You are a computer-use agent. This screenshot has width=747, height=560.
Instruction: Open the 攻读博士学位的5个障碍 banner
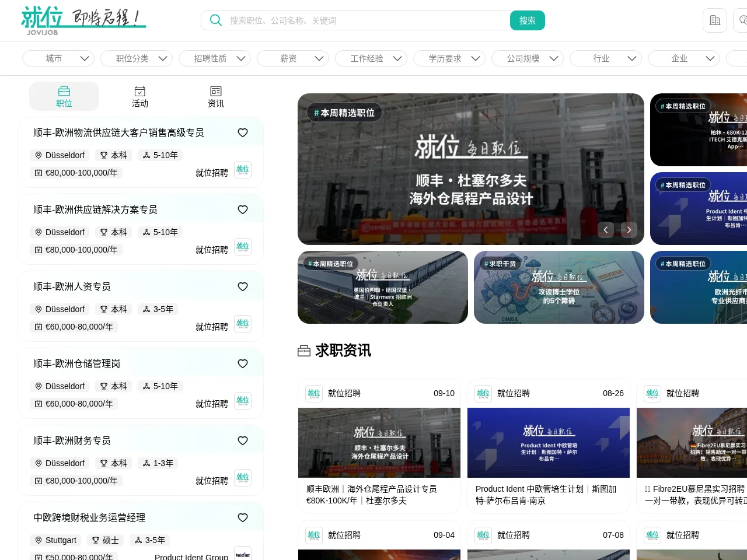click(x=559, y=288)
